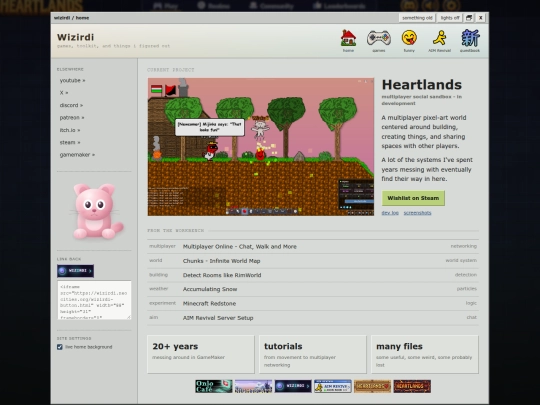Open 'Multiplayer Online - Chat, Walk and More'
Viewport: 540px width, 405px height.
click(240, 247)
